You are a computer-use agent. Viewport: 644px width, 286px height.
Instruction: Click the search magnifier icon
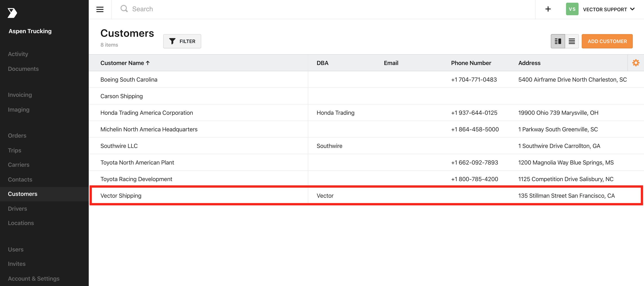[124, 9]
